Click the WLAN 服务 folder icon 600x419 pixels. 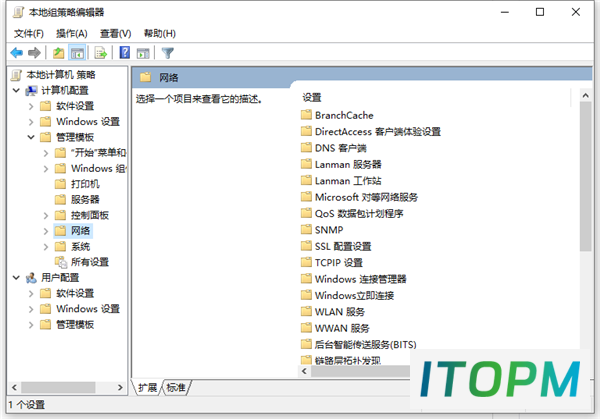pyautogui.click(x=306, y=311)
